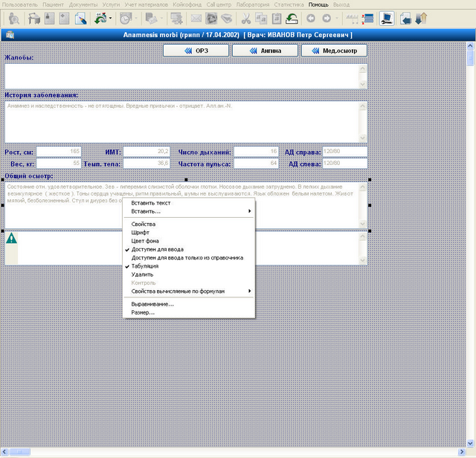Click the patient card photo icon
This screenshot has width=476, height=458.
(x=50, y=19)
